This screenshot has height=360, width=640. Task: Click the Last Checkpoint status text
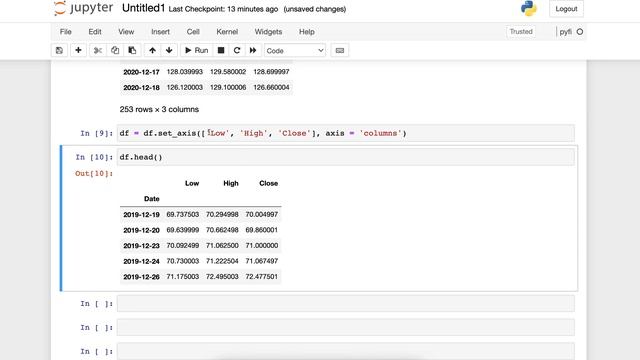[223, 9]
